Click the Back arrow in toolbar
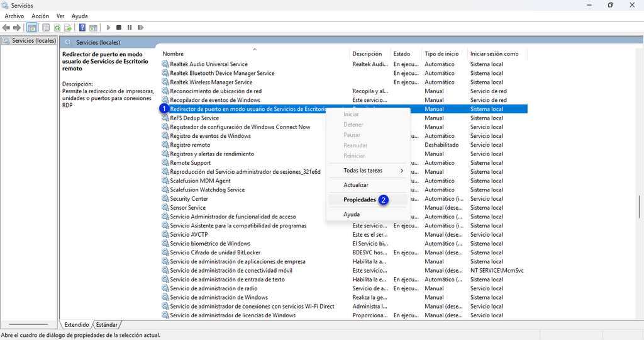 coord(6,28)
